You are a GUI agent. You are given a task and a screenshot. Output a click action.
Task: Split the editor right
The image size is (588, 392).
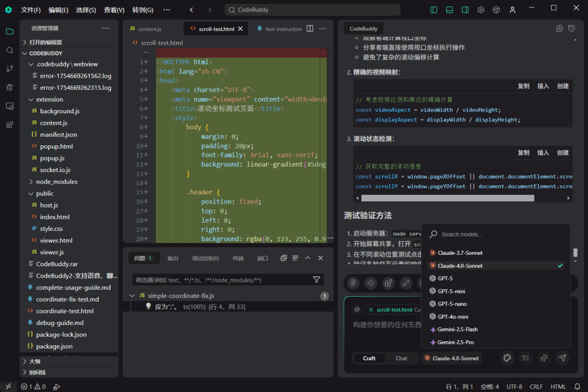point(310,28)
